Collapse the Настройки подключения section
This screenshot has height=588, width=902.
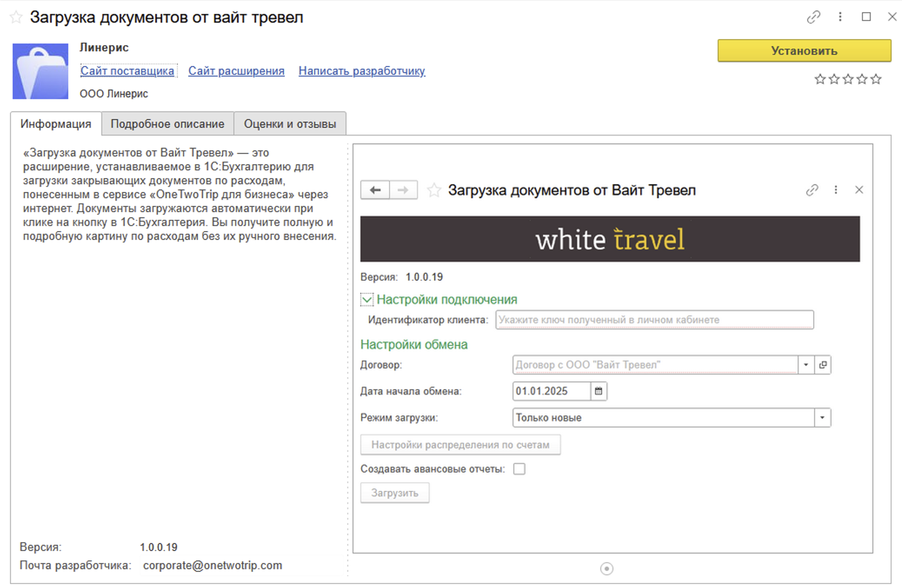coord(366,300)
